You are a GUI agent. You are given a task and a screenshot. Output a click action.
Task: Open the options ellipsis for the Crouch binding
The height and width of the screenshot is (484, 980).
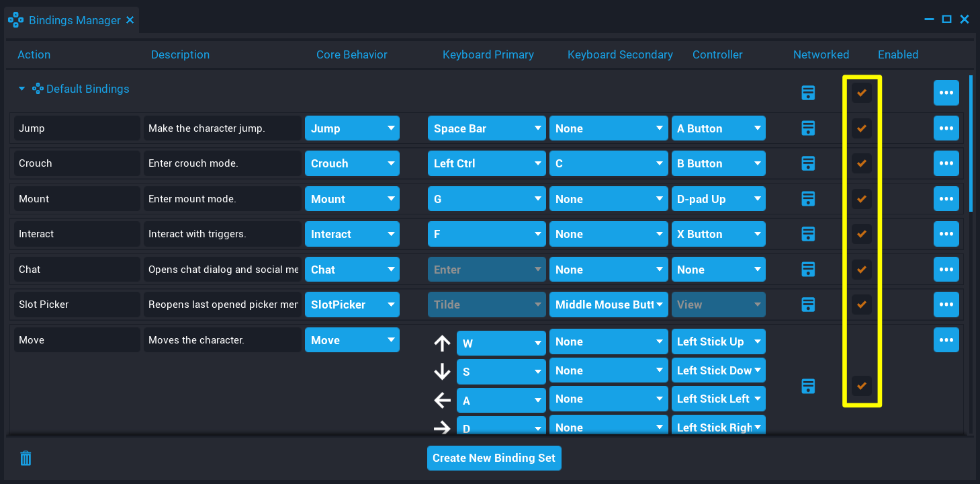[x=946, y=163]
